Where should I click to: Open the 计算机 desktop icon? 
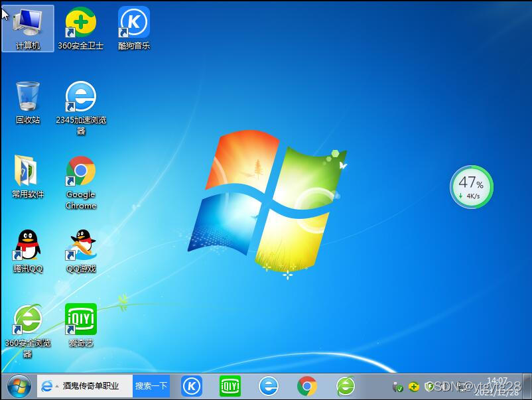pyautogui.click(x=27, y=29)
